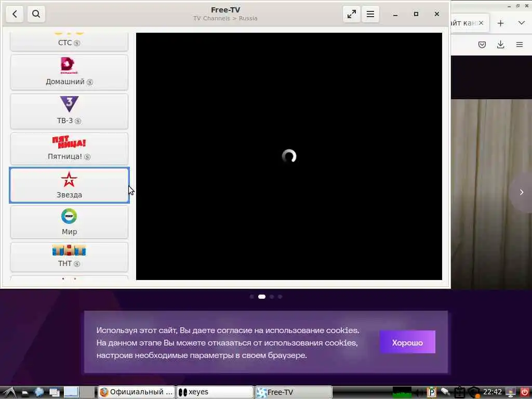Select the second carousel dot indicator
Screen dimensions: 532x399
pyautogui.click(x=262, y=297)
